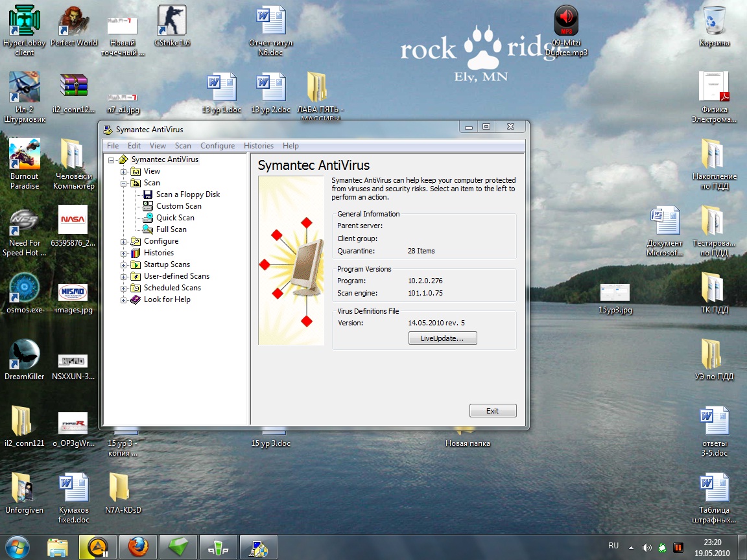Open the Windows Start orb

17,547
